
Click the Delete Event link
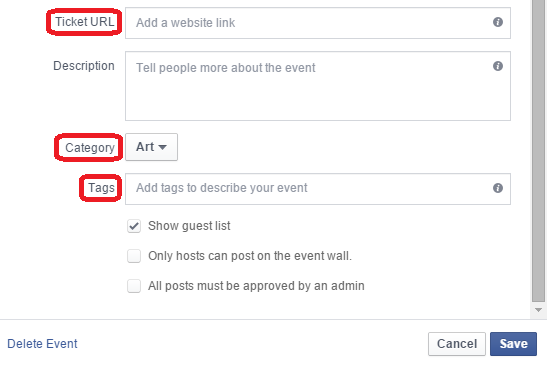(x=42, y=344)
